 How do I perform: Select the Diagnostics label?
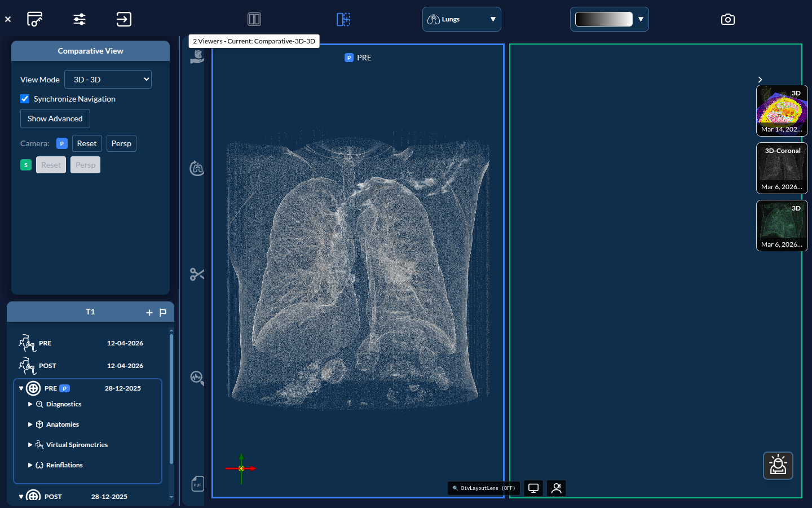(64, 404)
